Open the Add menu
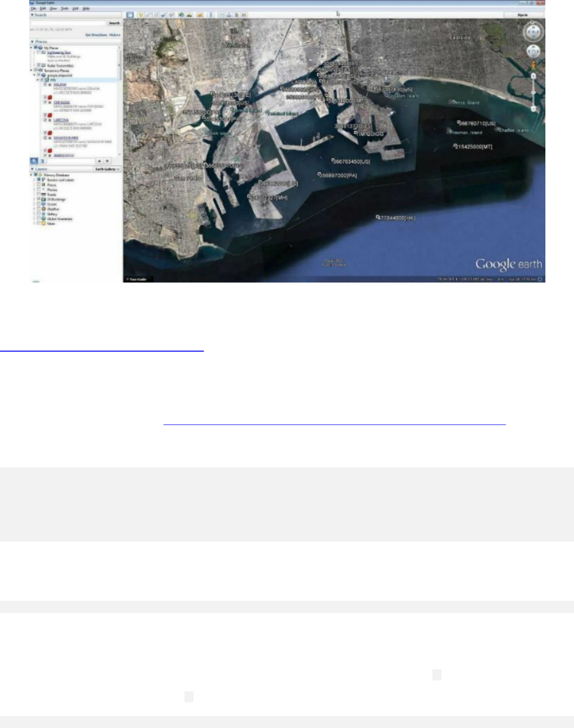This screenshot has height=728, width=574. click(x=75, y=9)
